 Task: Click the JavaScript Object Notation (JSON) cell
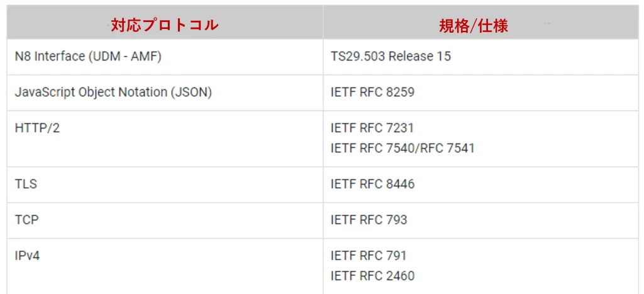click(x=165, y=93)
